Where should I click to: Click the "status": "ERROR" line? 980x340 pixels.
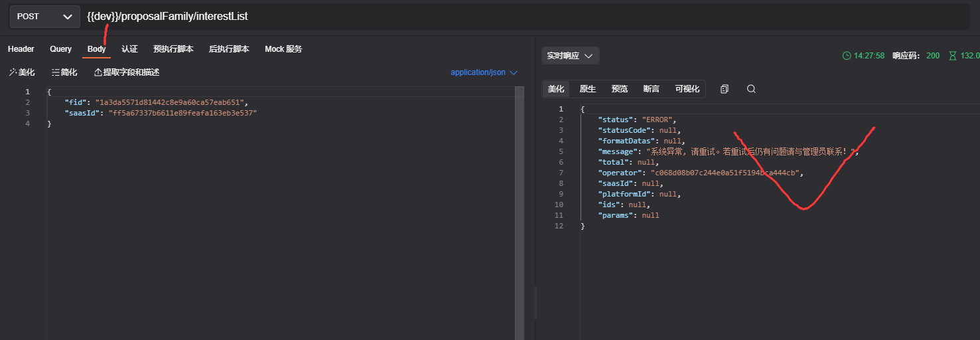click(637, 120)
